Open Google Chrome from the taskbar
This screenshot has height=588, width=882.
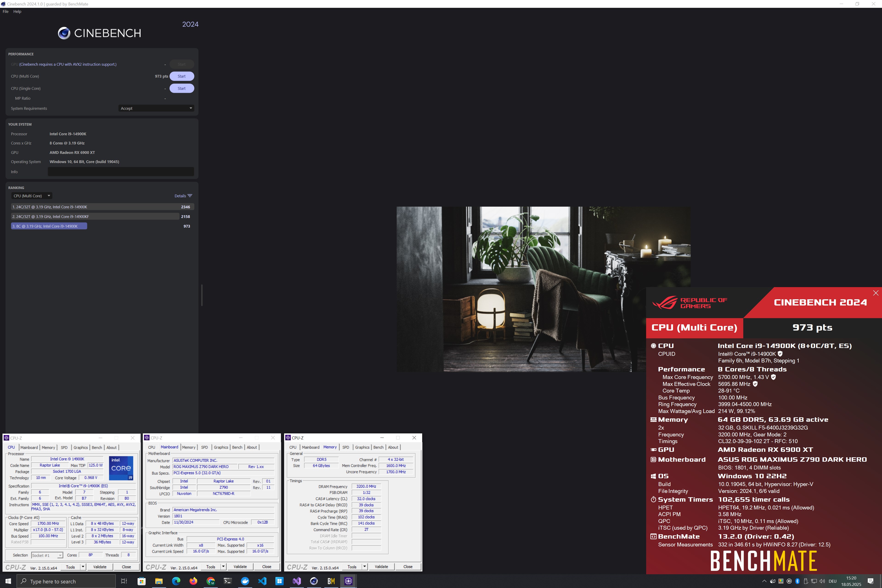[x=211, y=581]
